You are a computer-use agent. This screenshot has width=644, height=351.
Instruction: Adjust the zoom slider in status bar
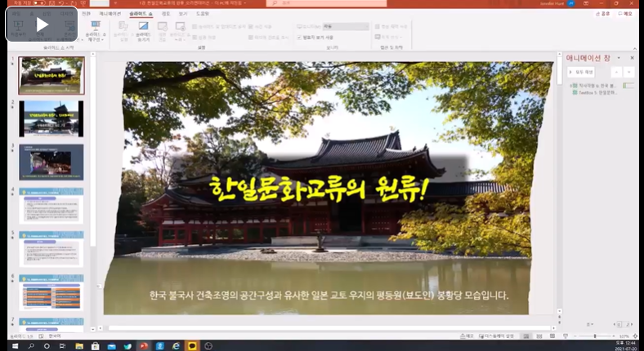(x=595, y=335)
